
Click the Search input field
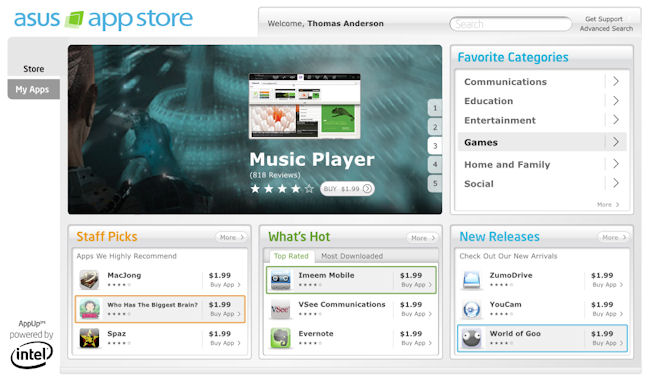pos(511,24)
